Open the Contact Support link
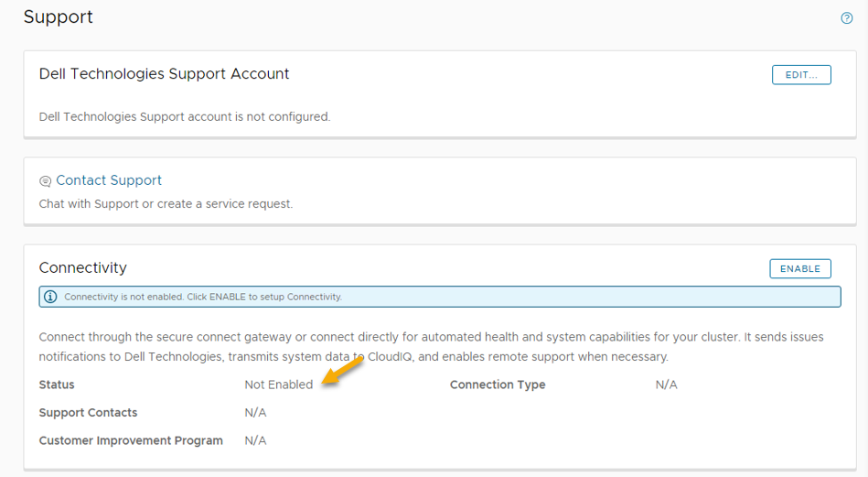Screen dimensions: 868x477 pos(109,180)
